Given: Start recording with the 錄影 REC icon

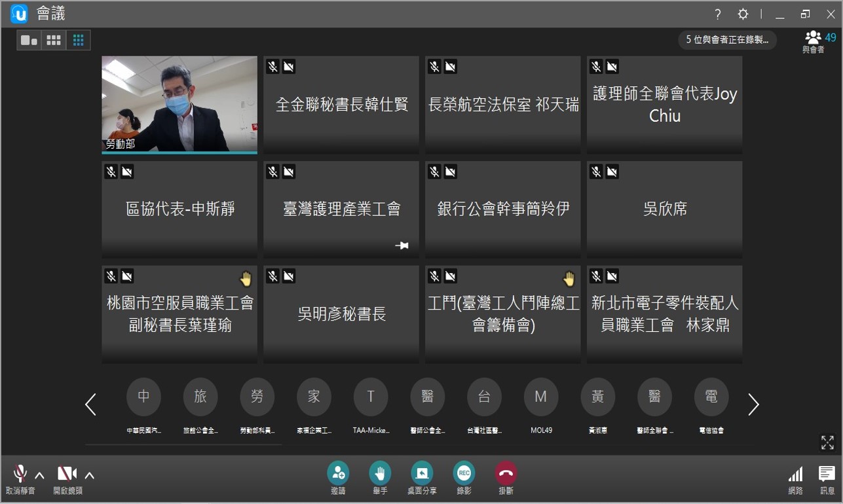Looking at the screenshot, I should coord(464,473).
